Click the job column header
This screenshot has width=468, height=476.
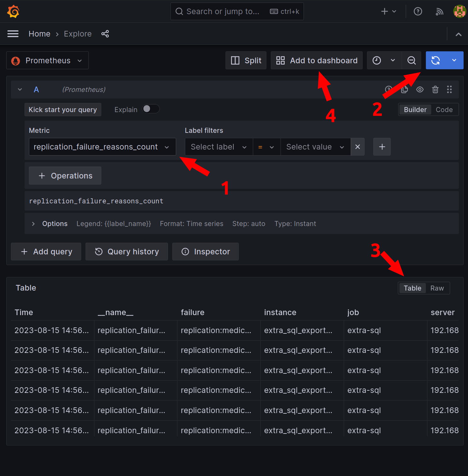[x=353, y=312]
